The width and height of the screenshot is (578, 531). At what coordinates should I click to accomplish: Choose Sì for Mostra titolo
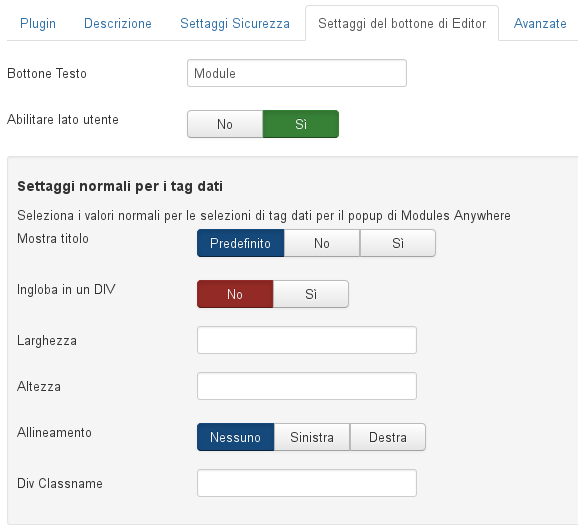(x=398, y=243)
